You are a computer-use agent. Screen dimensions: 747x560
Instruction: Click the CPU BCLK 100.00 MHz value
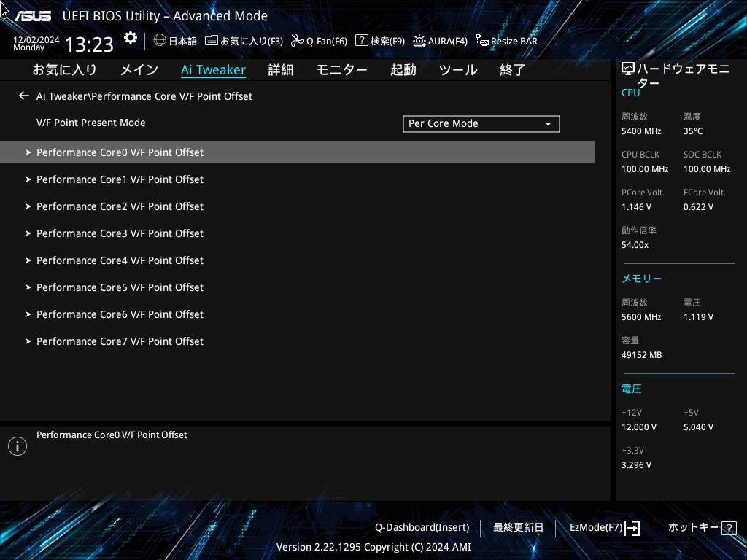click(645, 169)
